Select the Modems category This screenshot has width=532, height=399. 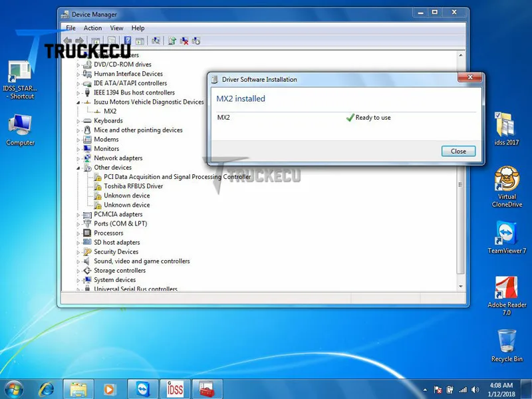pyautogui.click(x=106, y=140)
